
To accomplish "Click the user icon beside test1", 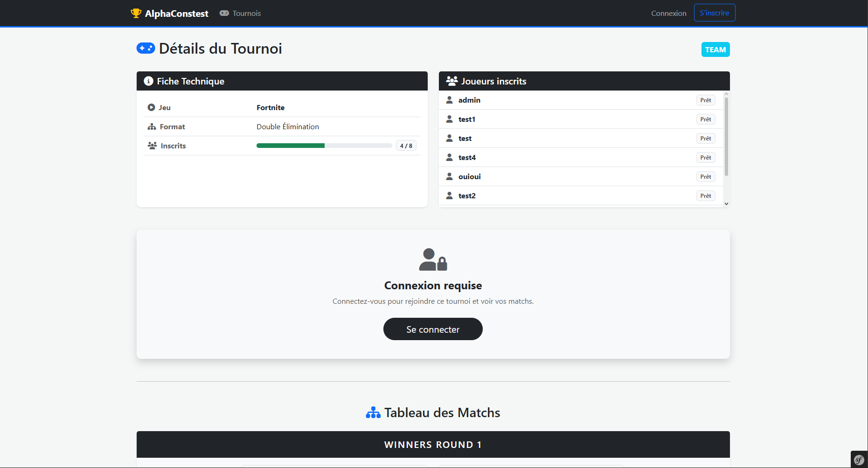I will pyautogui.click(x=450, y=119).
